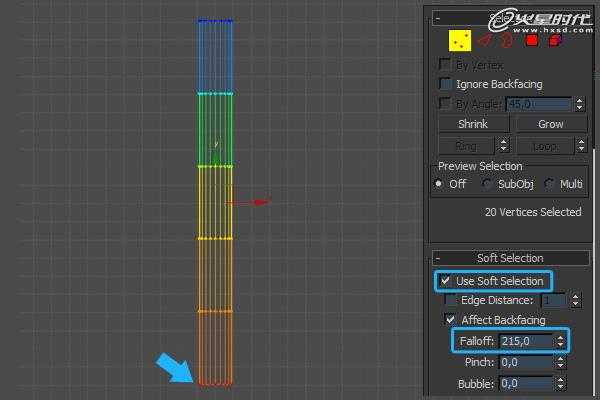Image resolution: width=600 pixels, height=400 pixels.
Task: Click the By Angle value field
Action: pyautogui.click(x=539, y=104)
